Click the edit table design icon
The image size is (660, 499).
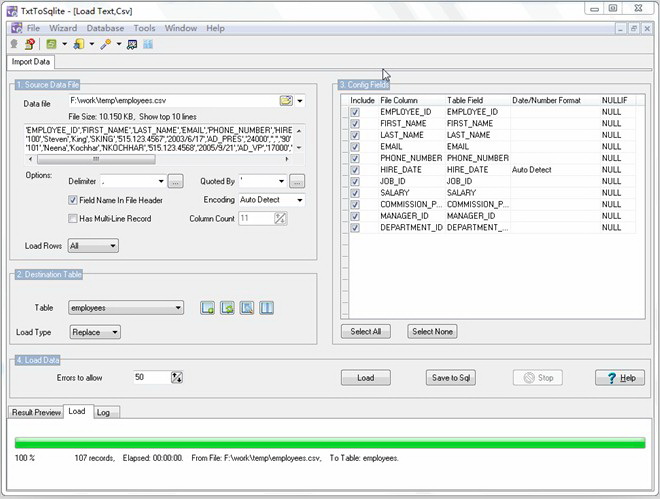pyautogui.click(x=247, y=308)
